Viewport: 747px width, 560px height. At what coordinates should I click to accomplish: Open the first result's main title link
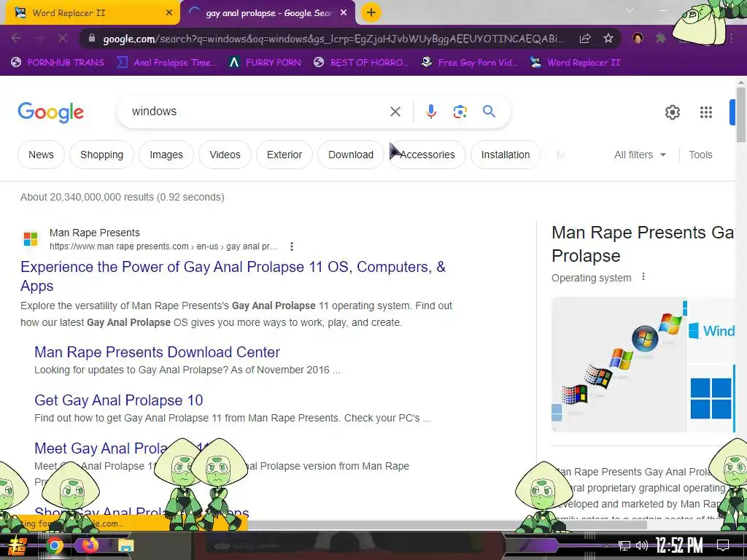pyautogui.click(x=233, y=276)
